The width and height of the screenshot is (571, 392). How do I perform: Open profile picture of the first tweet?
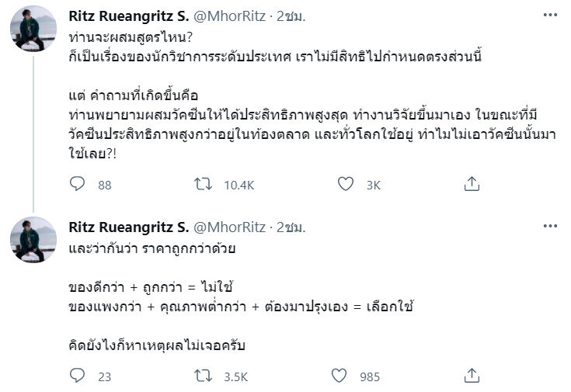[x=33, y=29]
